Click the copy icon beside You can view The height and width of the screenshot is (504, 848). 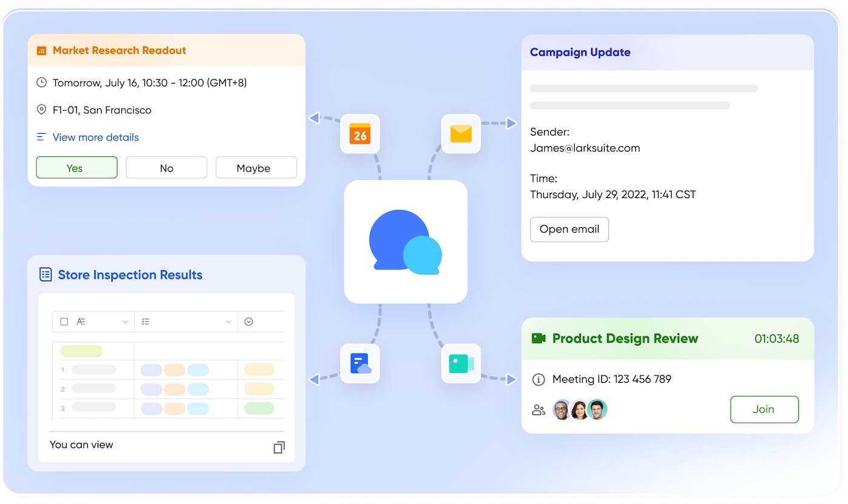279,448
